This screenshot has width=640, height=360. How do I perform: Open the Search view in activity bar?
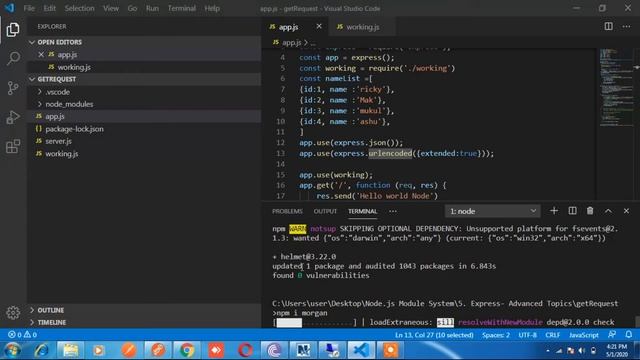click(x=13, y=58)
